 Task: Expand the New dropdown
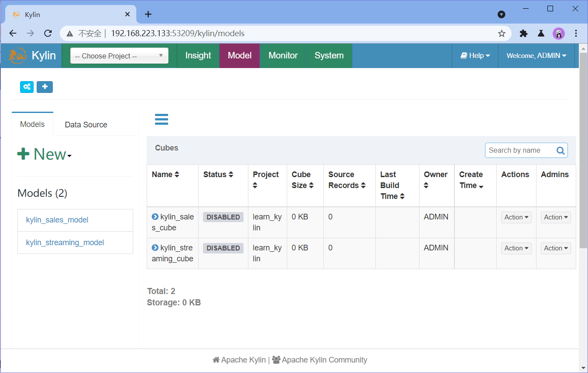pyautogui.click(x=44, y=154)
